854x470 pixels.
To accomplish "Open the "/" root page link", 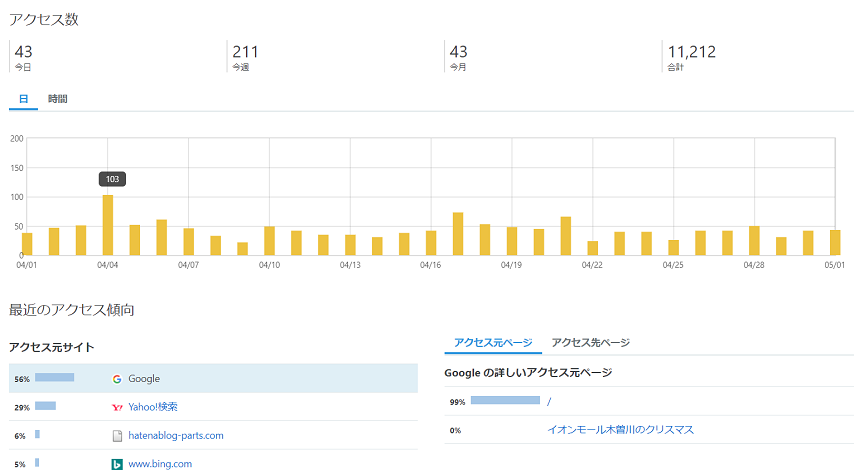I will (x=549, y=401).
